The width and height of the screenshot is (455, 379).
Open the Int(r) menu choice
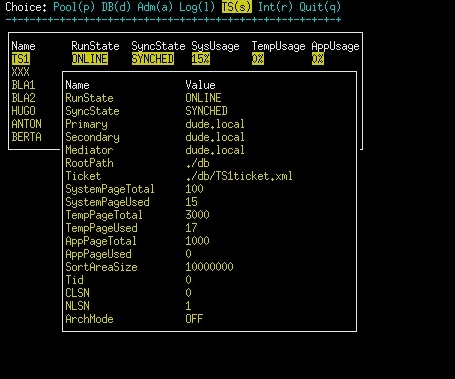(x=275, y=7)
